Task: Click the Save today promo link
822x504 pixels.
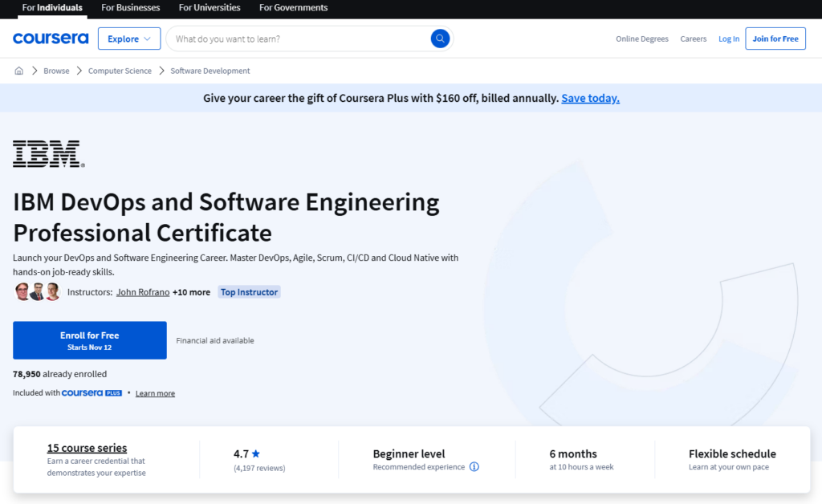Action: pyautogui.click(x=590, y=98)
